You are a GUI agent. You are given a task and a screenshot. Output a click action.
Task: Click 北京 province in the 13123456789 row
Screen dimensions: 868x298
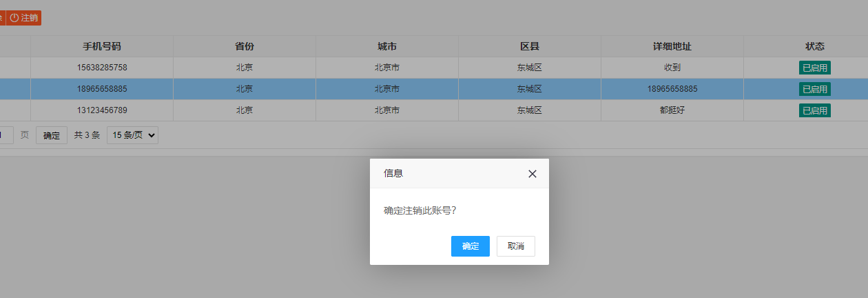point(245,110)
